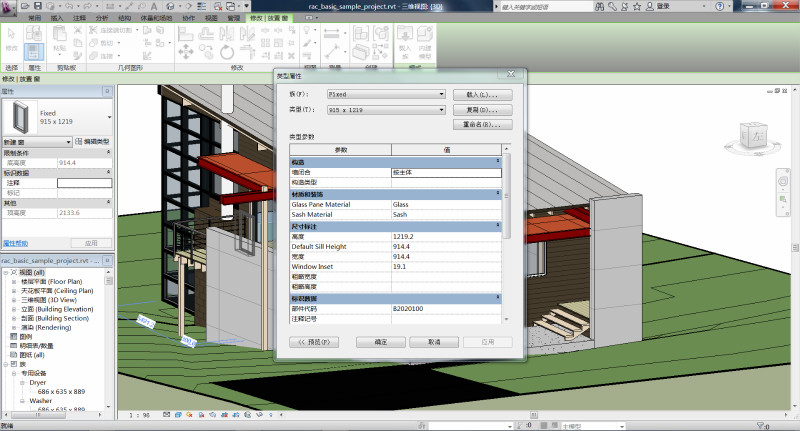Screen dimensions: 800x431
Task: Toggle the Properties palette button in ribbon
Action: pos(34,52)
